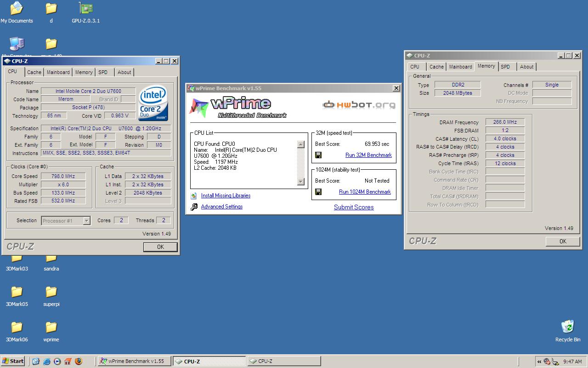Run the 32M Benchmark
The width and height of the screenshot is (588, 368).
368,155
